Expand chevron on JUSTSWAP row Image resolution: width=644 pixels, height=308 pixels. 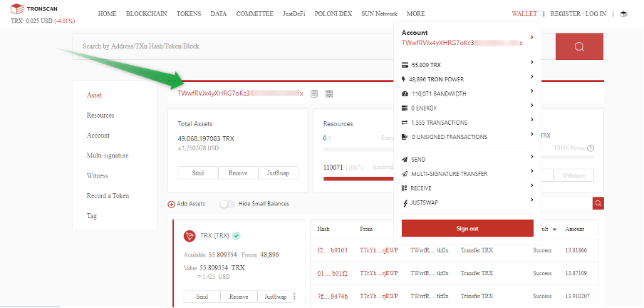[x=531, y=200]
